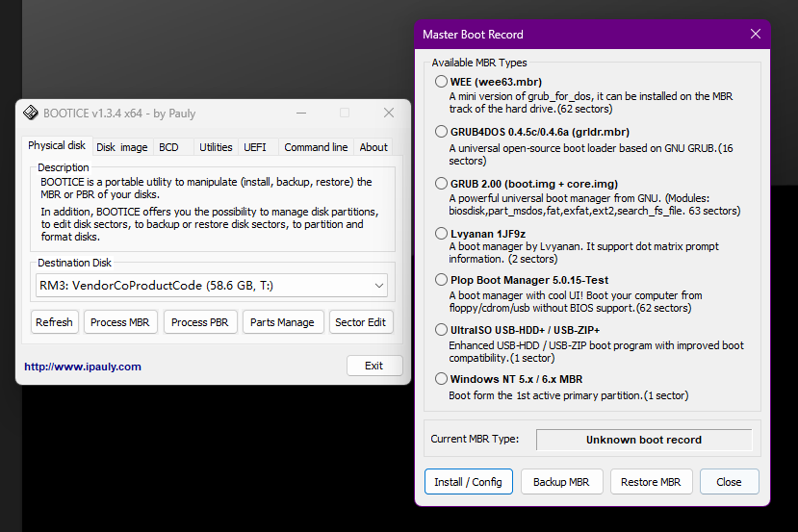Click the 'Current MBR Type:' label
798x532 pixels.
(475, 439)
